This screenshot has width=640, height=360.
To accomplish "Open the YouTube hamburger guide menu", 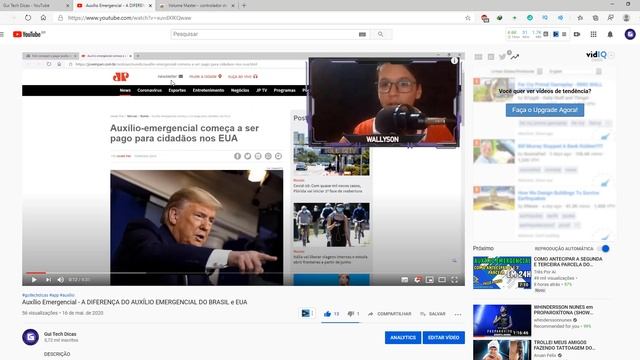I will (x=2, y=34).
